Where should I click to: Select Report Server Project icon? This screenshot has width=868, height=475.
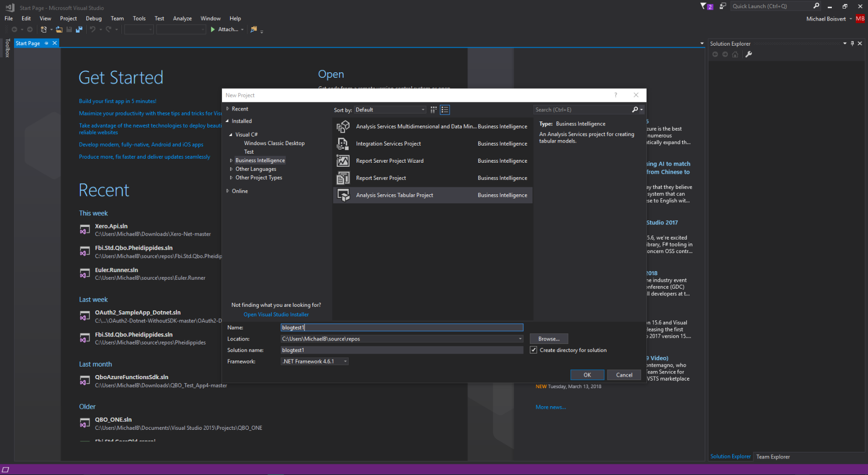coord(343,178)
